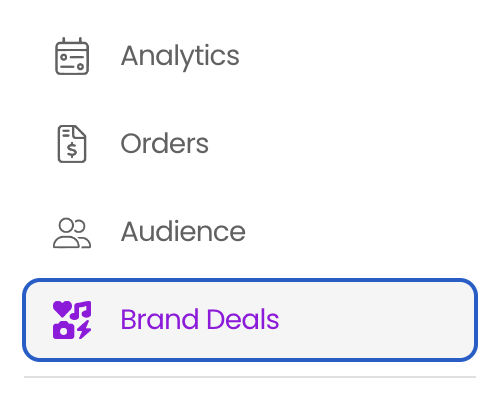
Task: Click the Analytics calendar icon
Action: [72, 56]
